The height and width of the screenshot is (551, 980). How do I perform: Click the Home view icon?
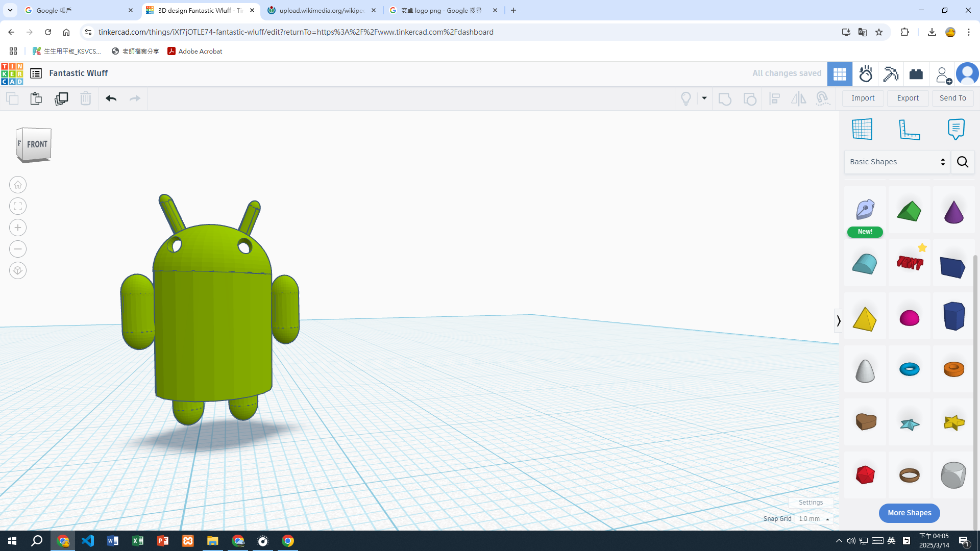pos(18,185)
